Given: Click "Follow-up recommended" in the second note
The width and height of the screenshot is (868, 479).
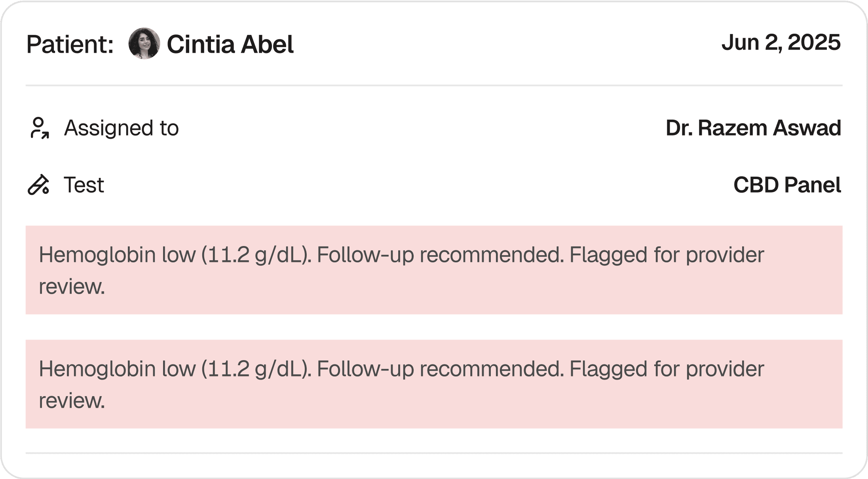Looking at the screenshot, I should [440, 368].
